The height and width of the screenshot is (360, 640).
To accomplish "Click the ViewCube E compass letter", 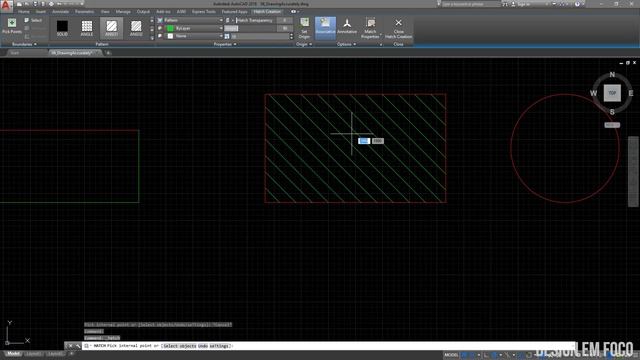I will [631, 93].
